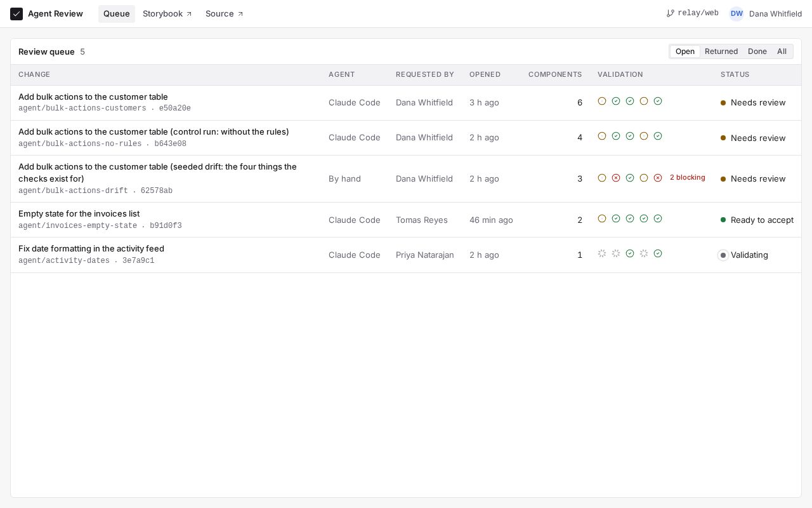Viewport: 812px width, 508px height.
Task: Click the last green check in the activity feed row
Action: [x=658, y=253]
